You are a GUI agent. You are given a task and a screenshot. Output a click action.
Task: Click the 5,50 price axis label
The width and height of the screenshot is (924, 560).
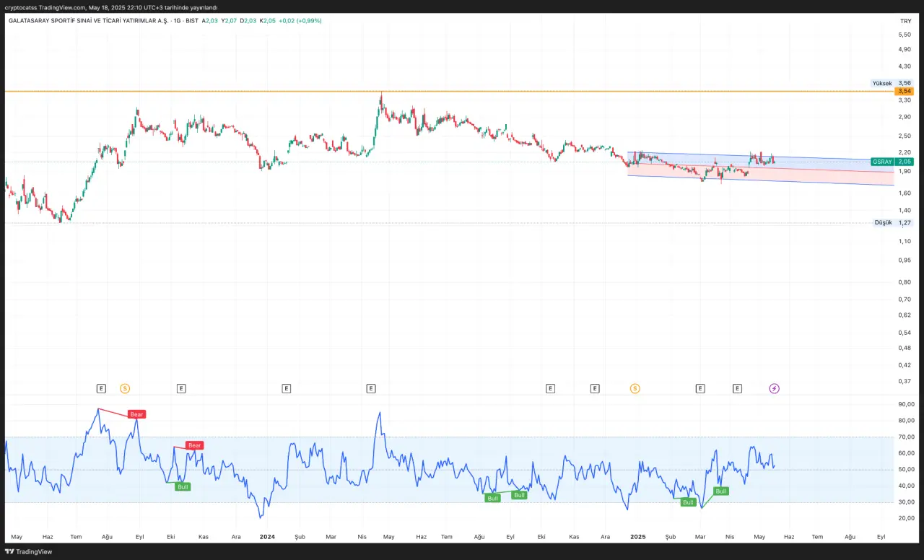pos(905,35)
